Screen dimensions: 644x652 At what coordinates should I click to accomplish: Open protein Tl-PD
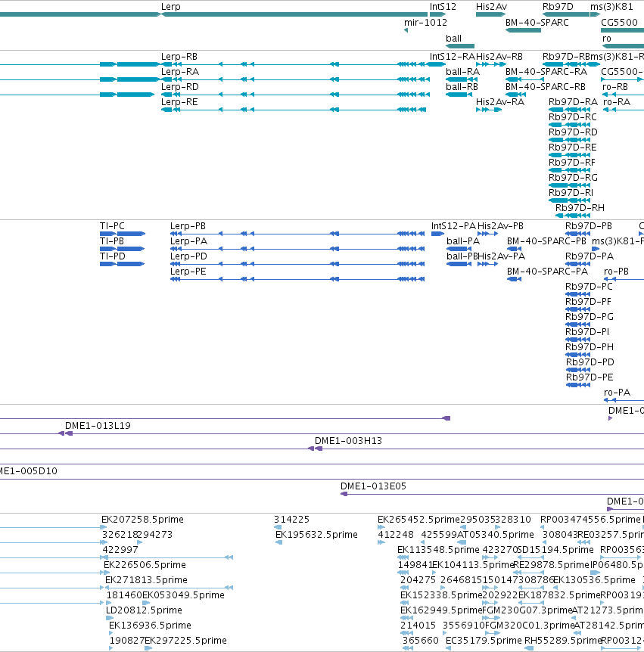[x=112, y=256]
